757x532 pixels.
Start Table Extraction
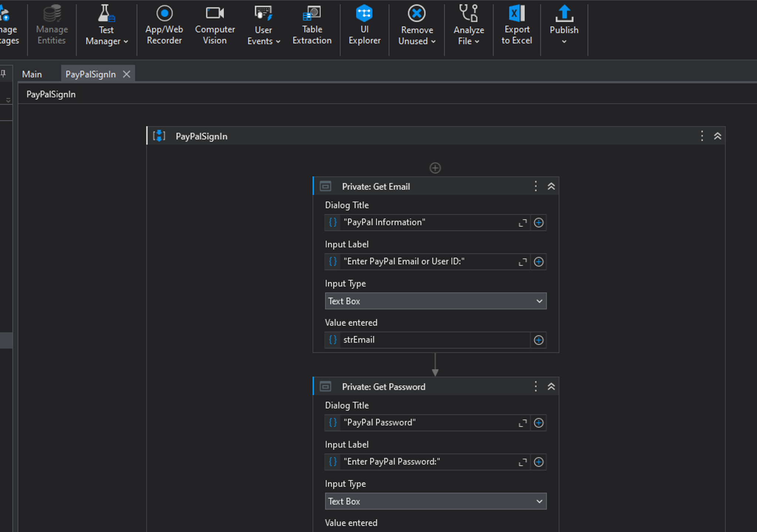click(312, 25)
